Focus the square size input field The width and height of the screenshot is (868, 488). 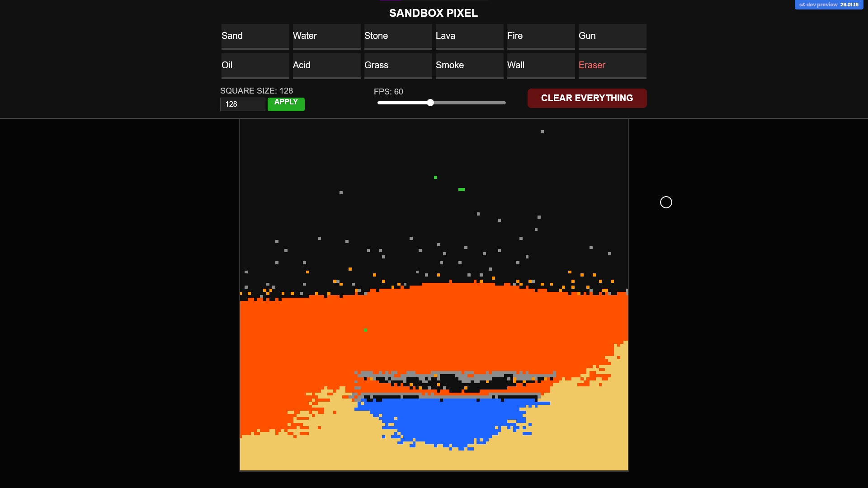click(x=242, y=104)
